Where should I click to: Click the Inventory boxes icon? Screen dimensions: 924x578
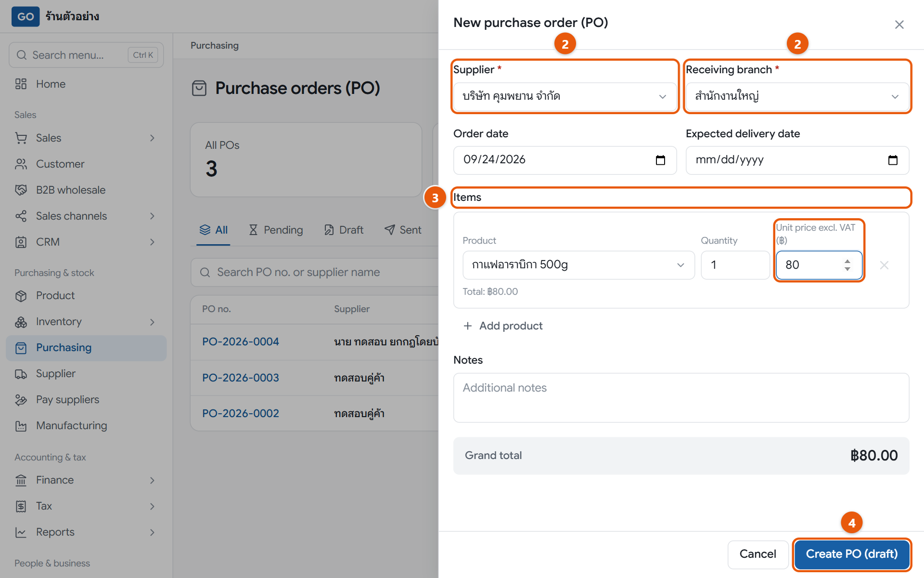[x=21, y=322]
